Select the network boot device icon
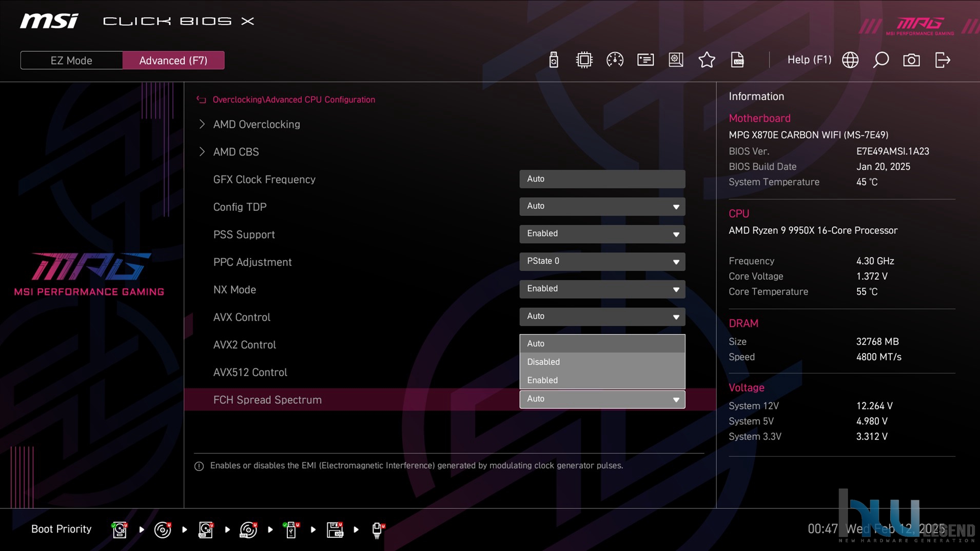The image size is (980, 551). 378,529
